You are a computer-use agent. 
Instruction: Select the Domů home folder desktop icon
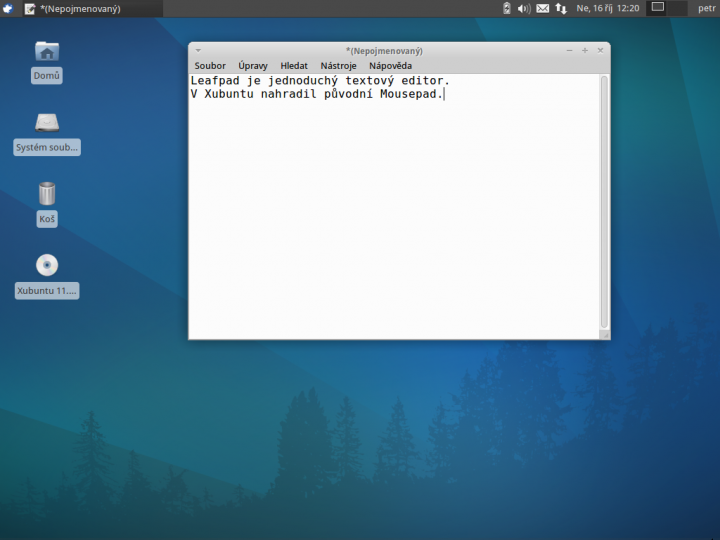pos(47,62)
